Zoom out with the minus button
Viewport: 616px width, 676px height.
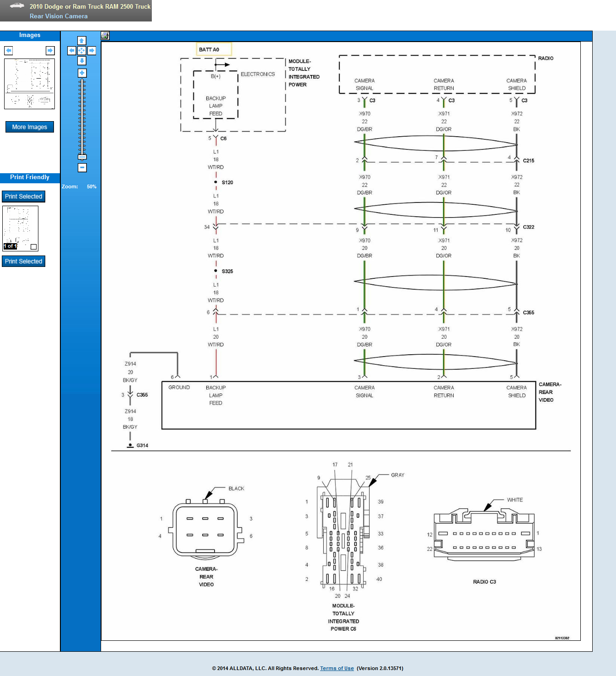click(x=82, y=168)
